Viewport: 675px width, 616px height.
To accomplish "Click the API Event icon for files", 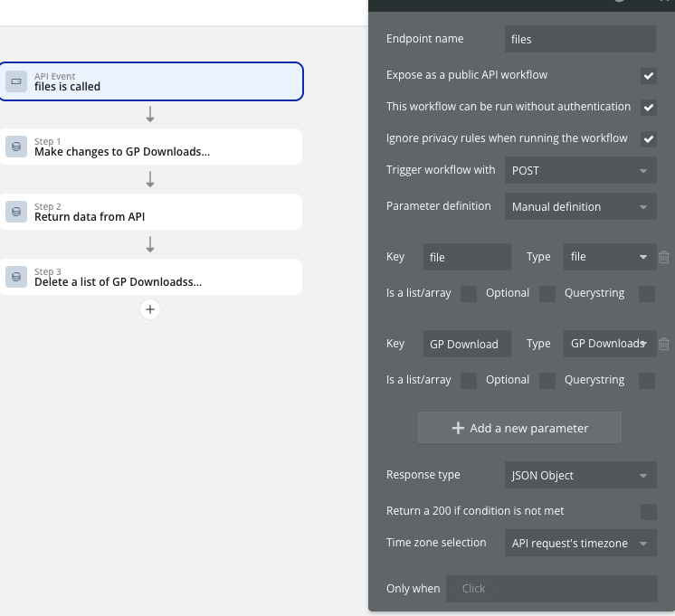I will tap(16, 81).
